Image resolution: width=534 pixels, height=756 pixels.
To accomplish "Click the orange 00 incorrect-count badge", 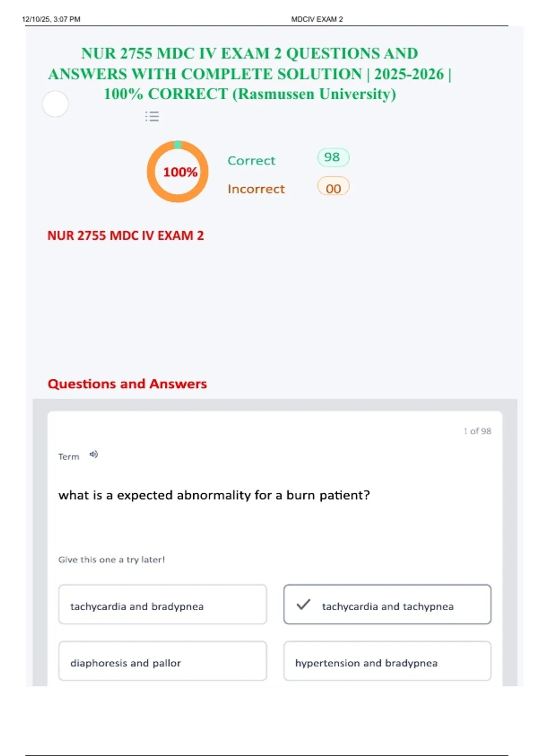I will click(333, 188).
